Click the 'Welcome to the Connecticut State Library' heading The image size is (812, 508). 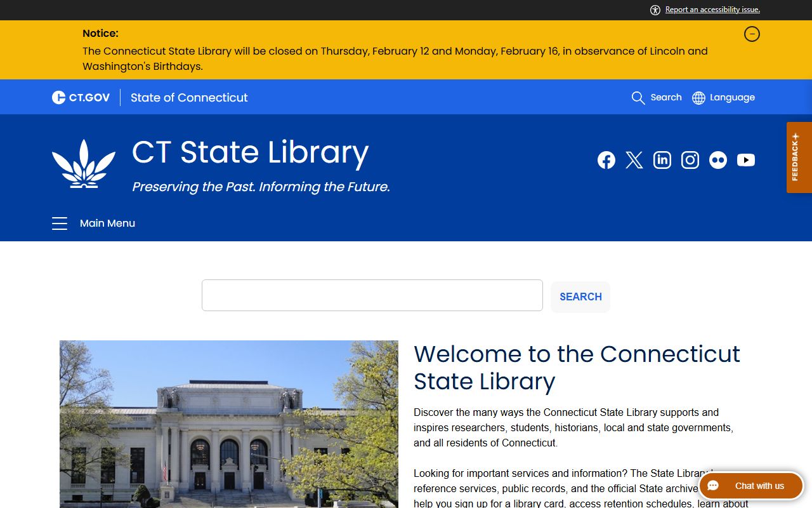pos(577,368)
